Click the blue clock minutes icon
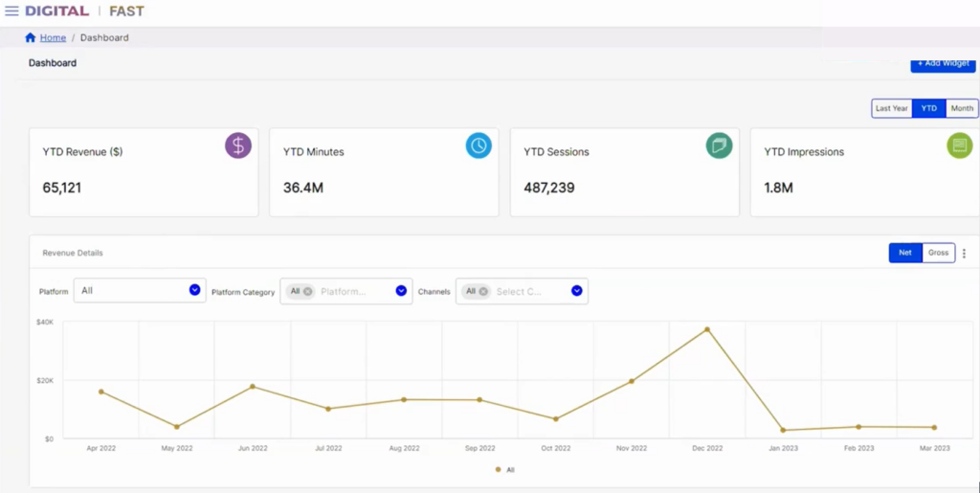This screenshot has width=980, height=493. click(x=479, y=146)
